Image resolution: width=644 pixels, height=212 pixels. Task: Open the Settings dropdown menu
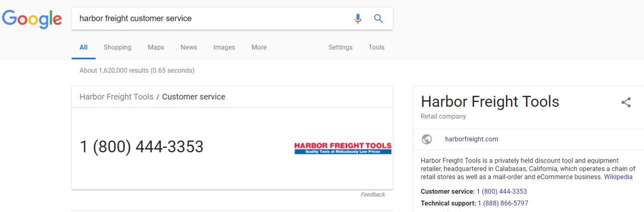pyautogui.click(x=341, y=47)
